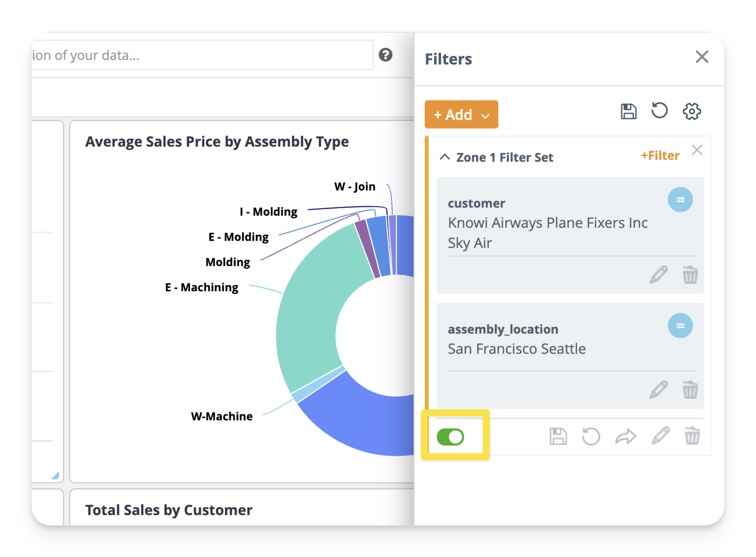
Task: Open filter settings gear icon
Action: pyautogui.click(x=691, y=111)
